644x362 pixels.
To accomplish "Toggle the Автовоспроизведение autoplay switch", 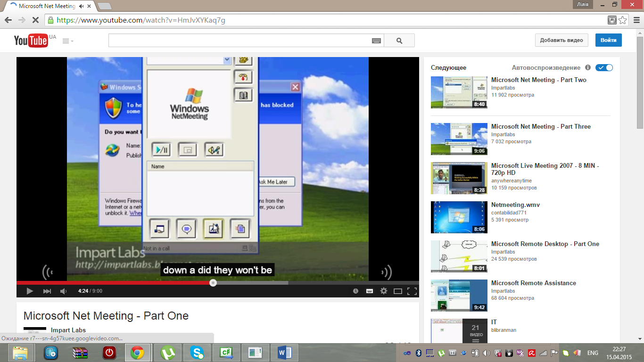I will (x=604, y=68).
